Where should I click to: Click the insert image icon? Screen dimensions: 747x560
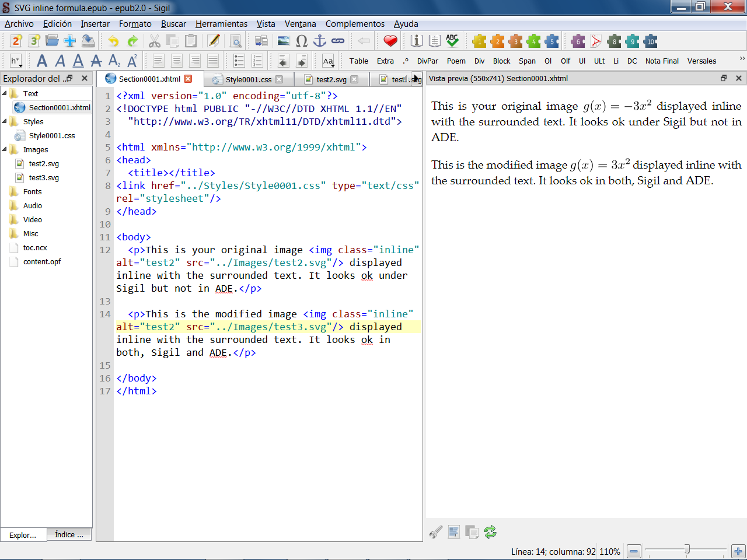coord(284,41)
